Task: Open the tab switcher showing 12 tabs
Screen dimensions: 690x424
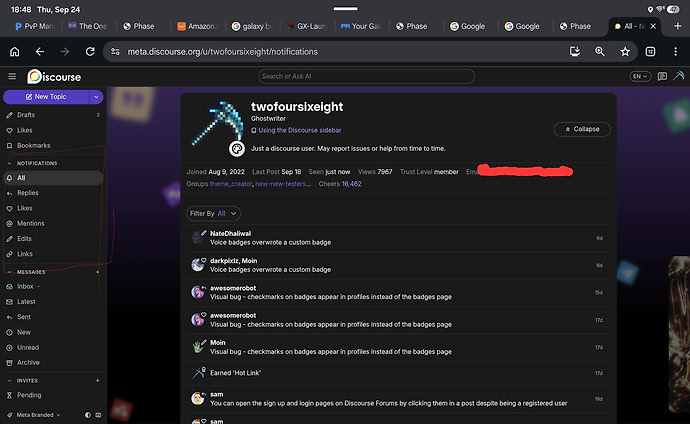Action: pos(650,51)
